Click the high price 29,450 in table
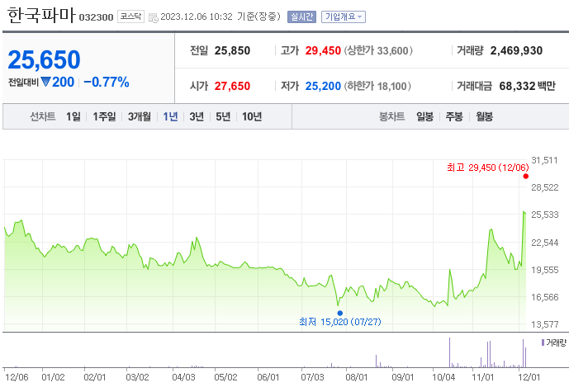 (x=323, y=51)
